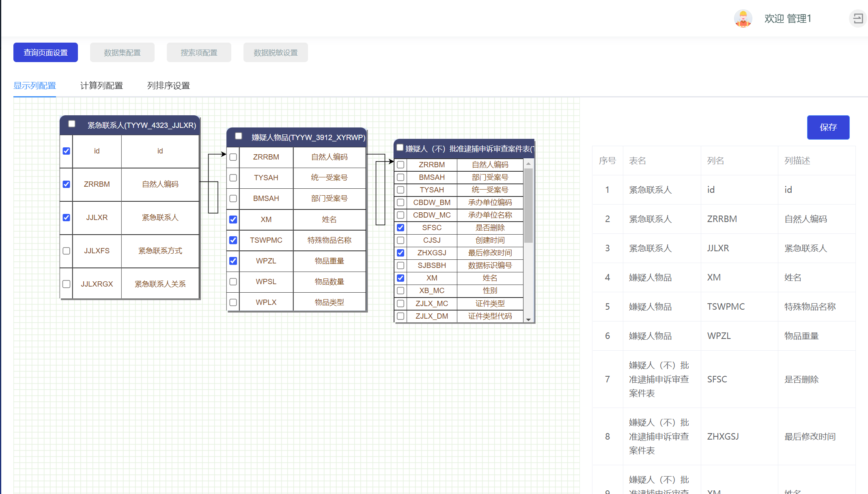Toggle select-all checkbox for 紧急联系人 table
This screenshot has width=868, height=494.
[x=72, y=124]
